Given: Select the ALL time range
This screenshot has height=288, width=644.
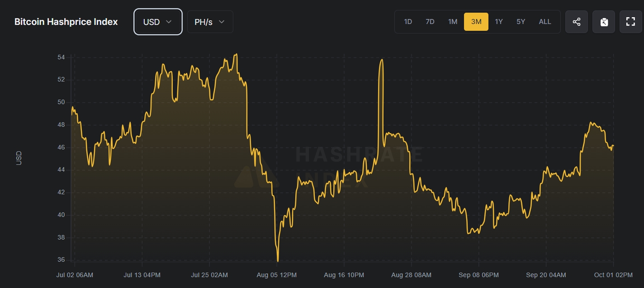Looking at the screenshot, I should [x=545, y=22].
